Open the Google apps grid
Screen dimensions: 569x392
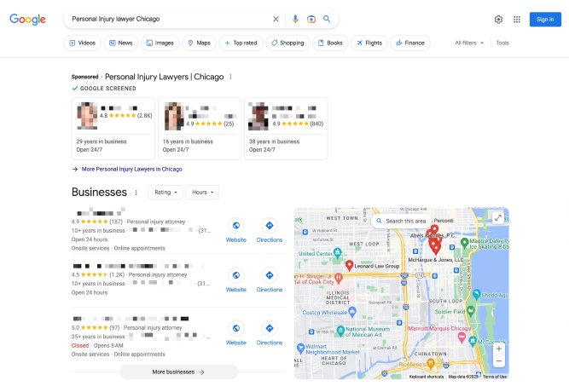[517, 19]
